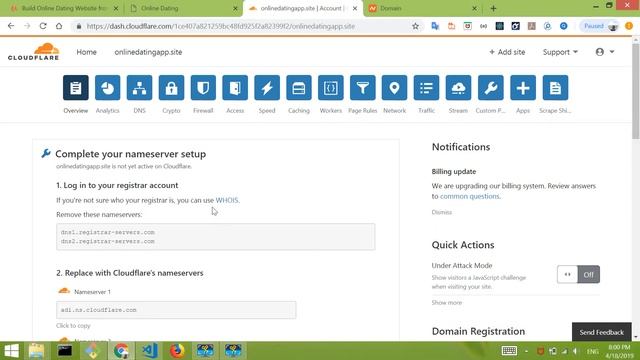Image resolution: width=640 pixels, height=360 pixels.
Task: Open the user account dropdown
Action: pos(605,52)
